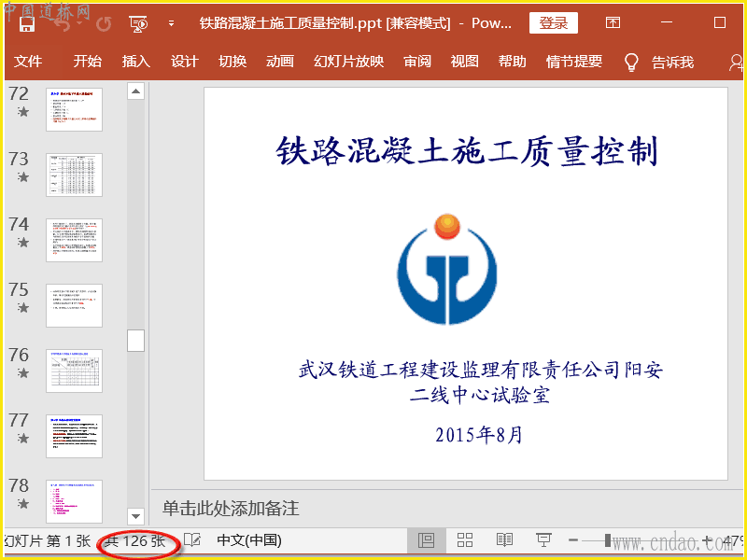Select the blue company logo on slide
This screenshot has width=747, height=560.
(447, 269)
